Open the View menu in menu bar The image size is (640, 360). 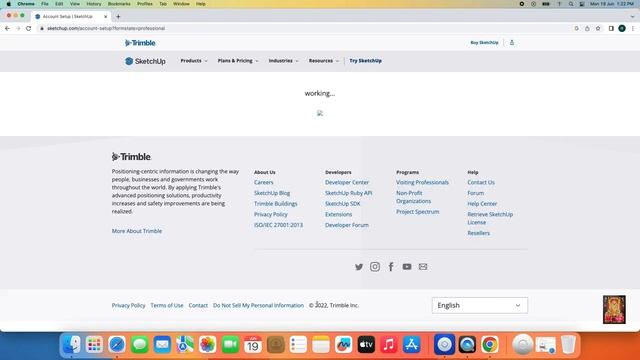click(x=75, y=4)
